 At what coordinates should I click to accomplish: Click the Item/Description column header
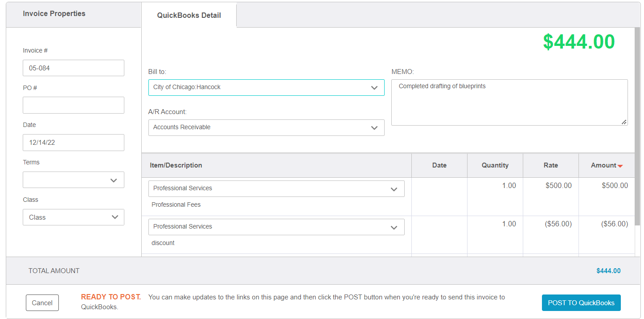[x=176, y=165]
